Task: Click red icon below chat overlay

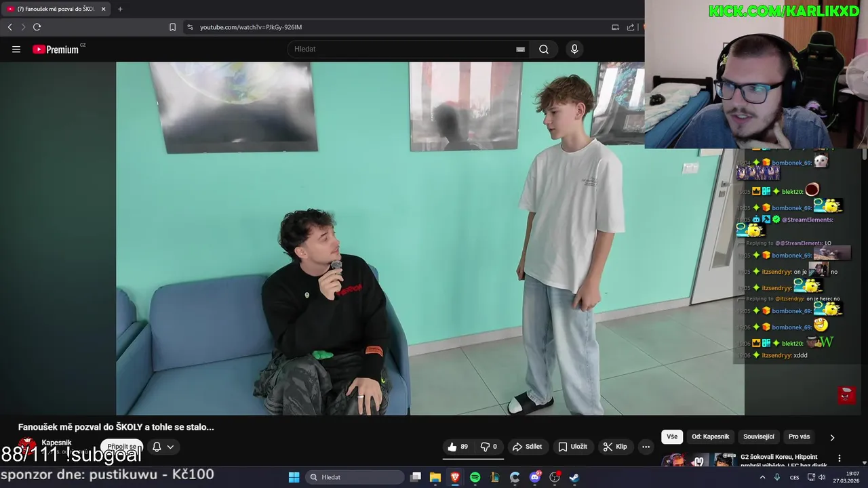Action: (x=846, y=394)
